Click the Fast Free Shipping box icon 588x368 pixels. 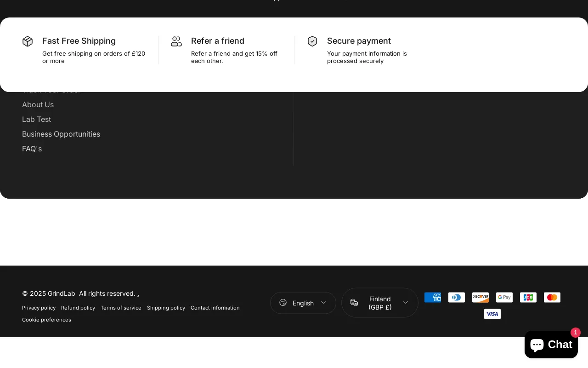pyautogui.click(x=28, y=41)
